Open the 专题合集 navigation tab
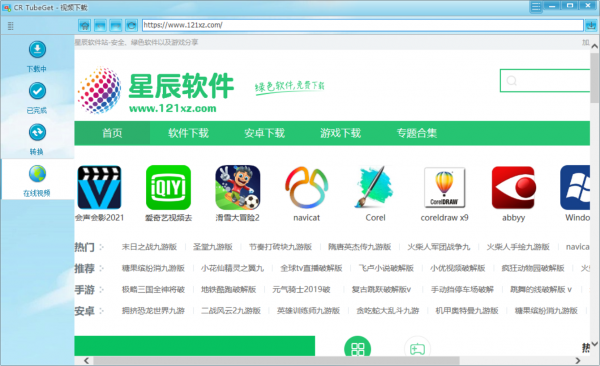Image resolution: width=600 pixels, height=366 pixels. [417, 133]
